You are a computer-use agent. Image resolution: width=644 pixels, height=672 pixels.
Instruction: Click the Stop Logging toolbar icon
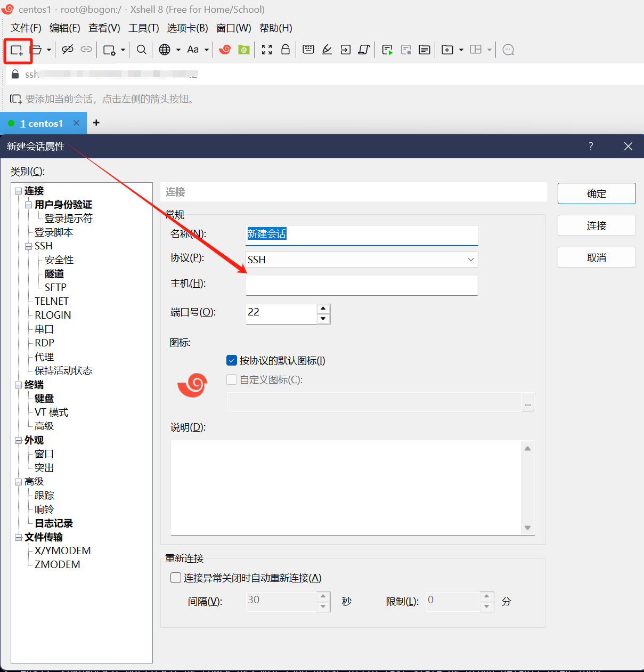406,50
